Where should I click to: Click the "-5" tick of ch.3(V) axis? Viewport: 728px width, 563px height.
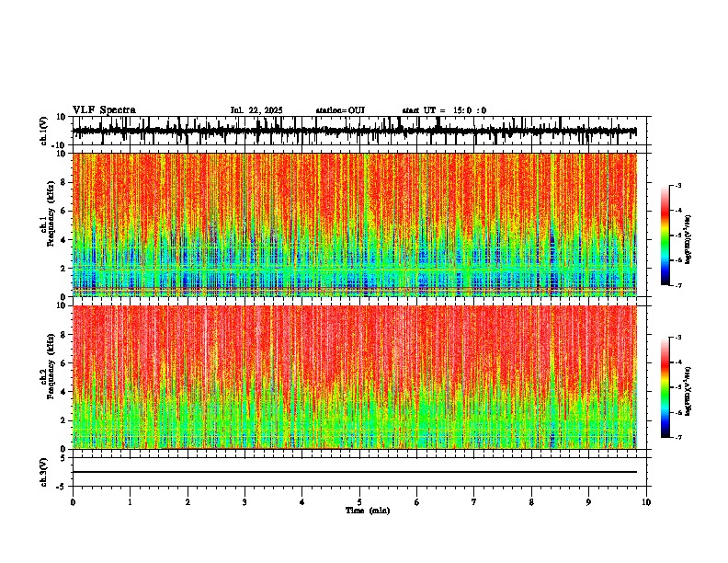pyautogui.click(x=62, y=487)
